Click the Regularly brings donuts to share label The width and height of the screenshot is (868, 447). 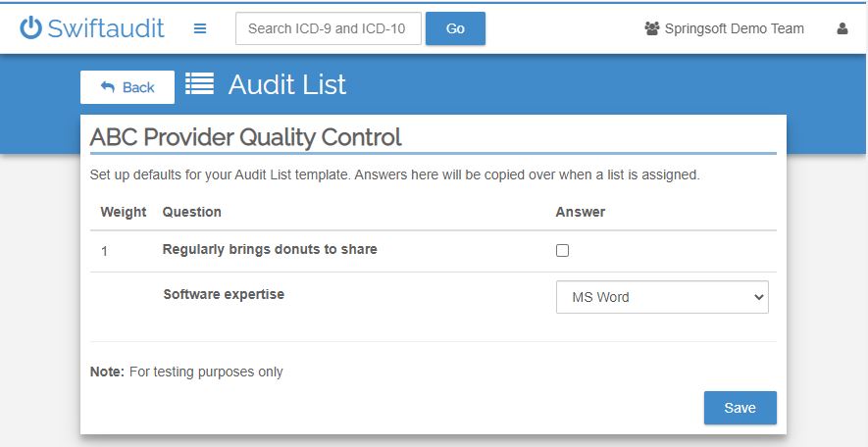click(270, 250)
